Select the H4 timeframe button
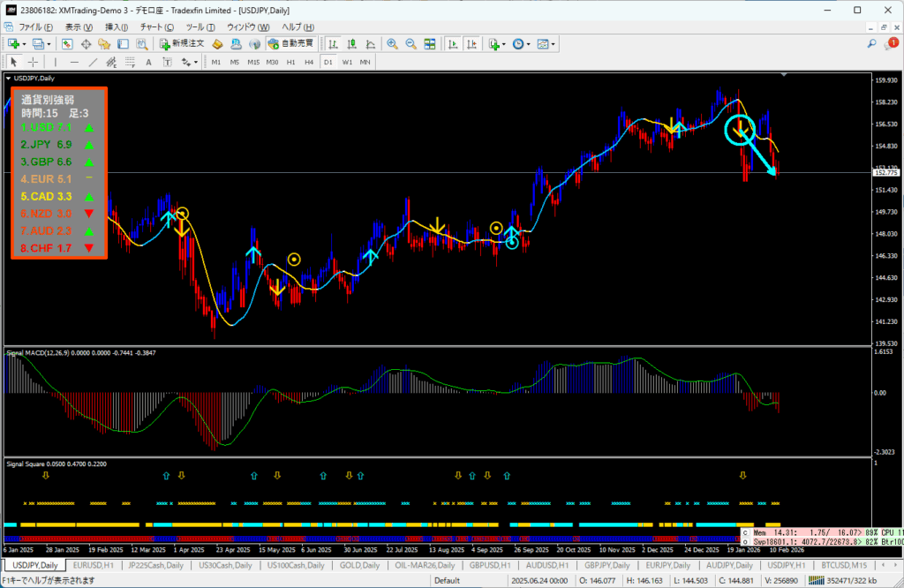Image resolution: width=904 pixels, height=588 pixels. point(309,62)
